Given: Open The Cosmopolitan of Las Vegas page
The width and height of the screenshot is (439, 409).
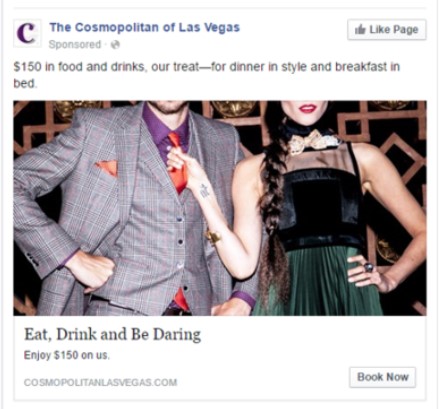Looking at the screenshot, I should (145, 27).
